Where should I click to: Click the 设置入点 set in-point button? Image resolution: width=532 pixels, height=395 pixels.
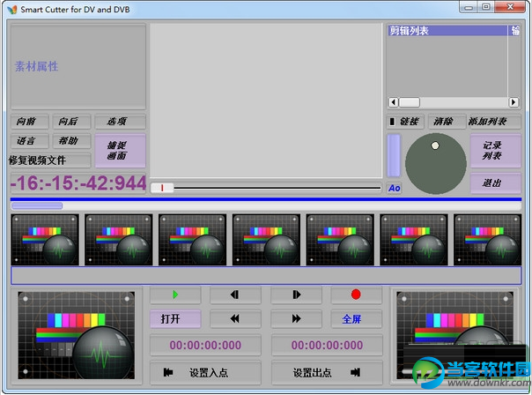click(205, 371)
